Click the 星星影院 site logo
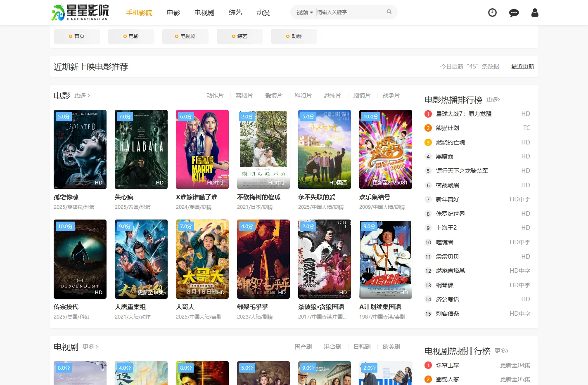This screenshot has height=385, width=588. [80, 12]
